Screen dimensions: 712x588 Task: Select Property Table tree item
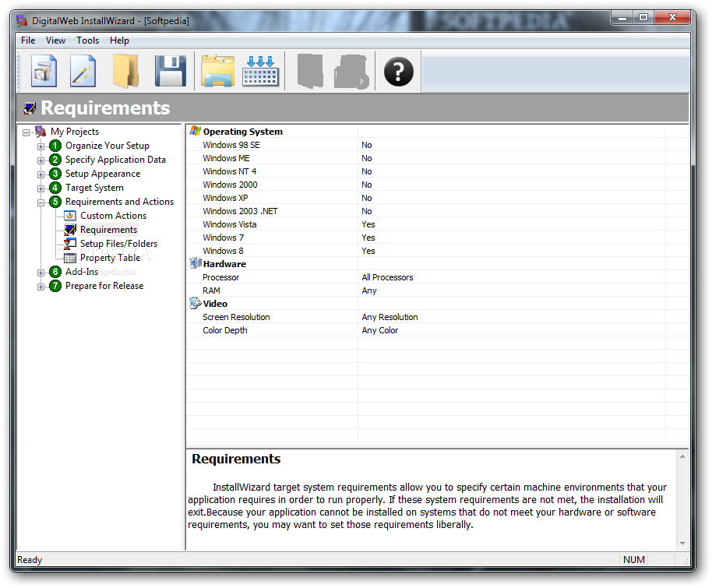[x=111, y=258]
